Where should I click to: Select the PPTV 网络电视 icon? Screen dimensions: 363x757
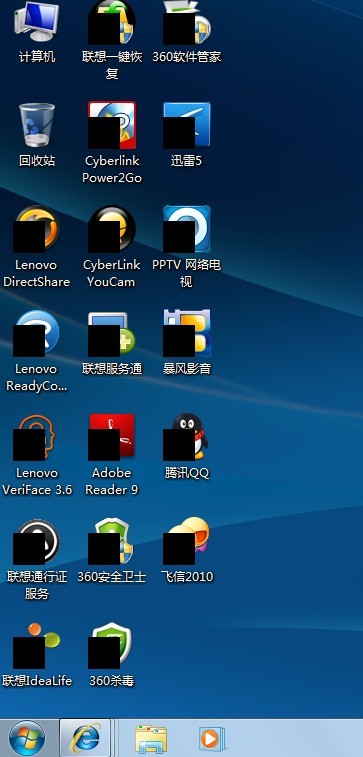click(x=187, y=229)
